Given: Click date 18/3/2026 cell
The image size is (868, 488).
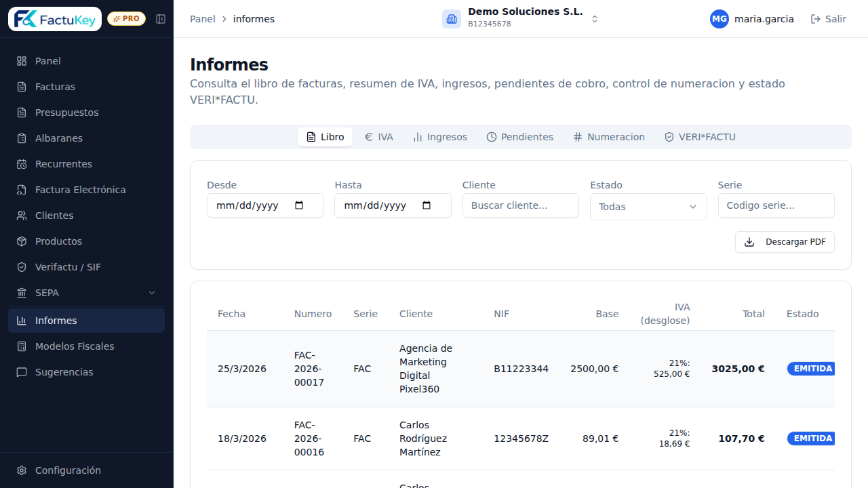Looking at the screenshot, I should (242, 439).
